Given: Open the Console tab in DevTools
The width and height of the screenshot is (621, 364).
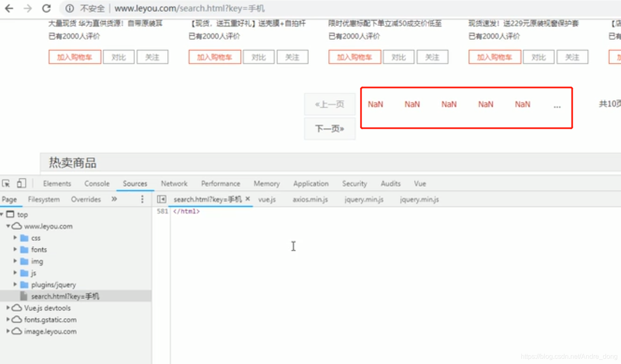Looking at the screenshot, I should [x=97, y=184].
